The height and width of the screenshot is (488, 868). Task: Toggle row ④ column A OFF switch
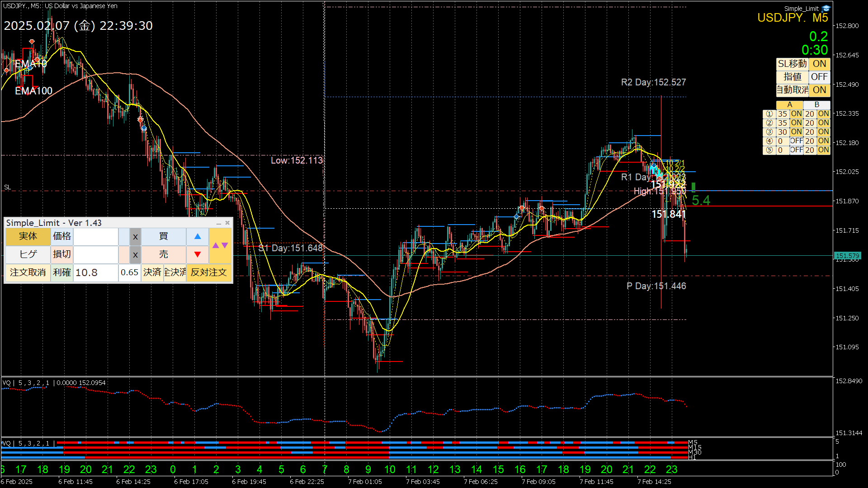pos(796,141)
